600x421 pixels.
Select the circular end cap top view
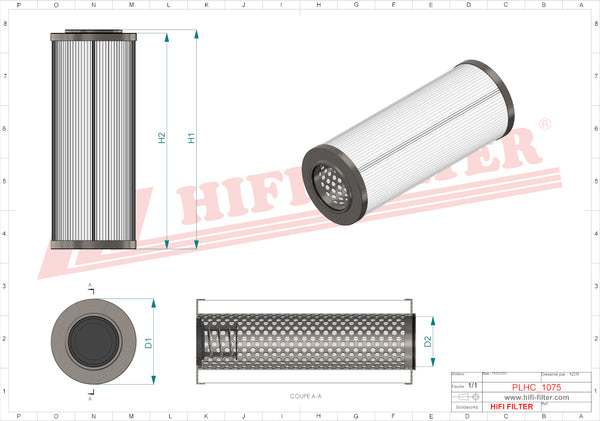pyautogui.click(x=92, y=340)
